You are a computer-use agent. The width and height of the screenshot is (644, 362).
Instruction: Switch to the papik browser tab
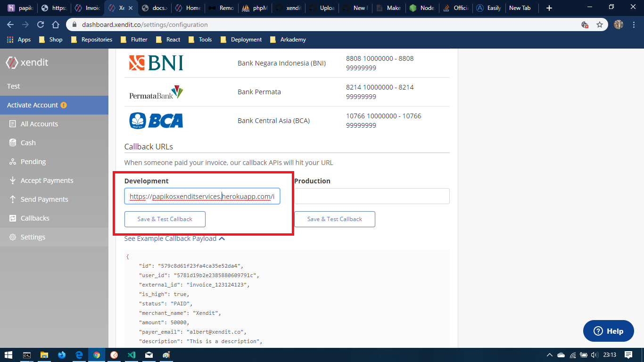(20, 8)
